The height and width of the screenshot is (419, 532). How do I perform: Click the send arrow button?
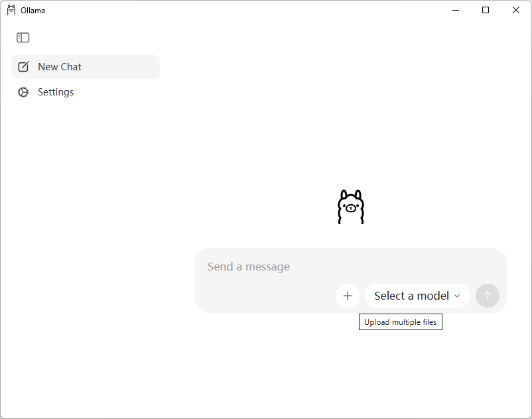click(x=487, y=296)
